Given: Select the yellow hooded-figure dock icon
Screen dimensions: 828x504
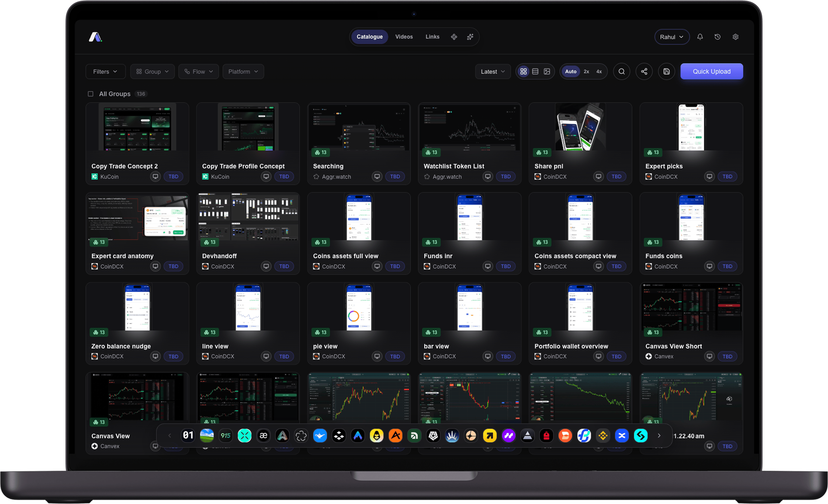Looking at the screenshot, I should pos(376,435).
